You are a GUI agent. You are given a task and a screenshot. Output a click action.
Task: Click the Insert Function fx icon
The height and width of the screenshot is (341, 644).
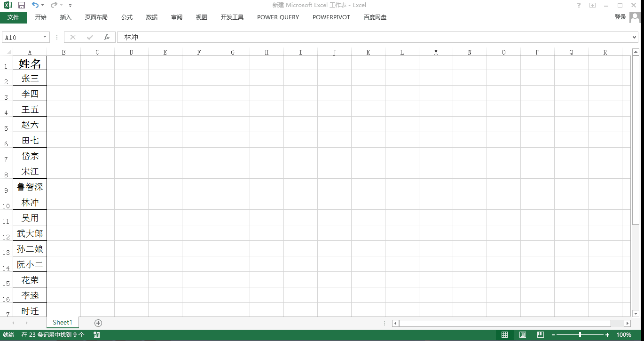[x=107, y=37]
